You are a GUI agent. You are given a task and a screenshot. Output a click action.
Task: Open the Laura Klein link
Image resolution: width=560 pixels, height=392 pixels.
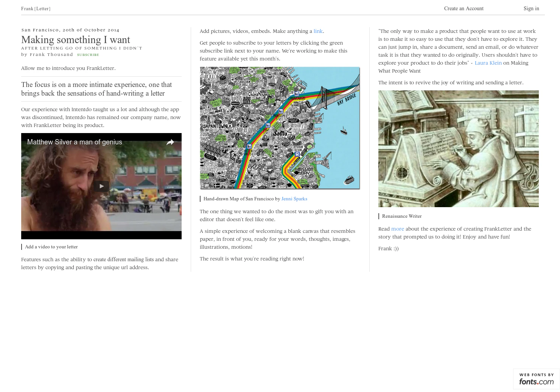[488, 63]
